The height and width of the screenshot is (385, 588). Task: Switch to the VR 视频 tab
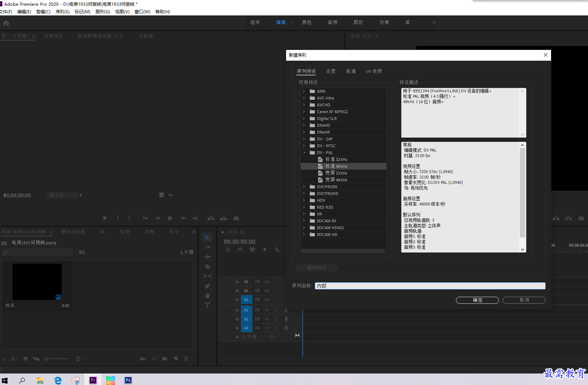point(374,71)
